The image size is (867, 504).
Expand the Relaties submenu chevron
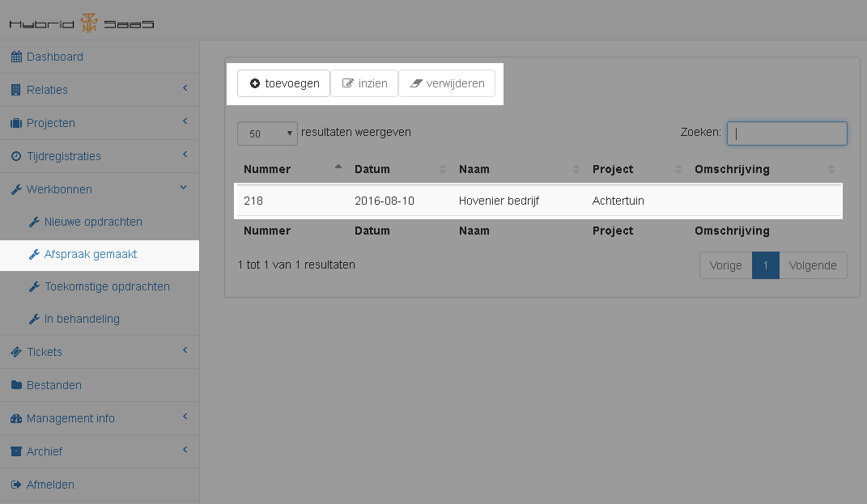click(185, 88)
